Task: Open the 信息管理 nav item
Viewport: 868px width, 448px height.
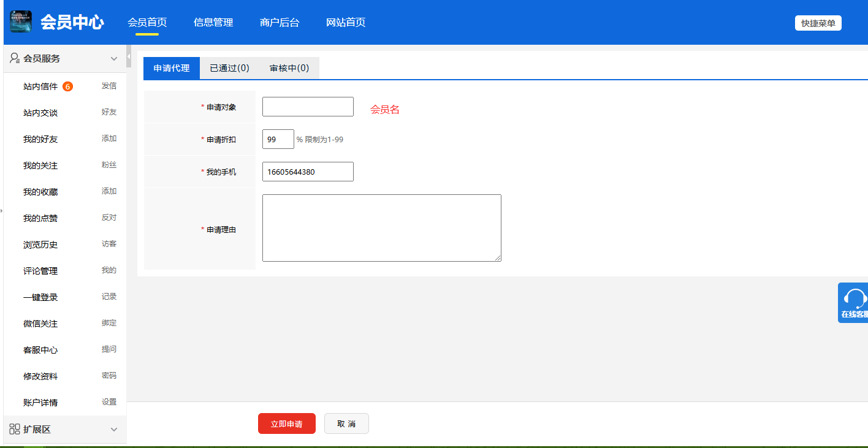Action: pyautogui.click(x=213, y=23)
